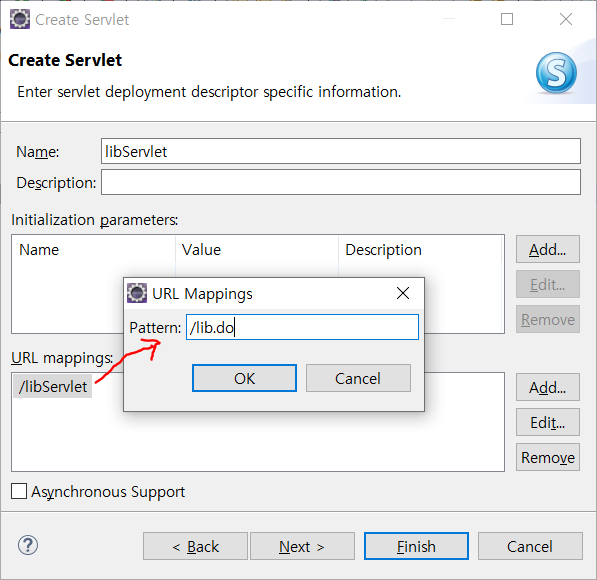Open help with the question mark icon
597x580 pixels.
click(x=28, y=545)
